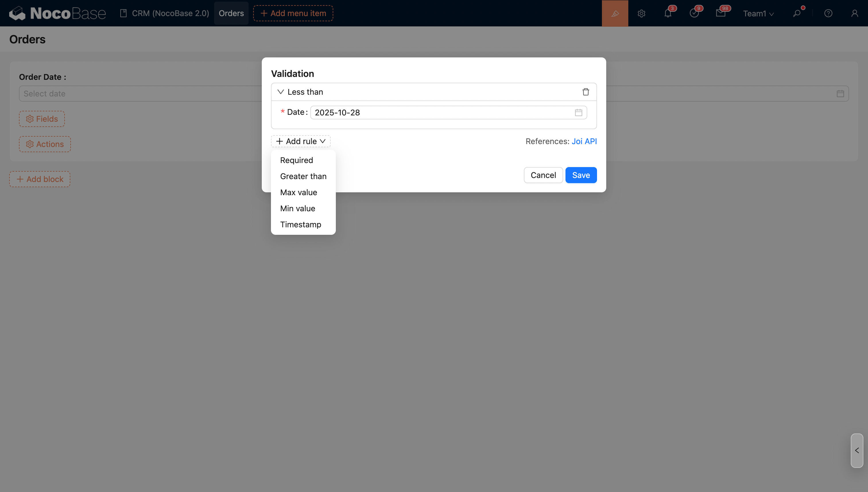This screenshot has height=492, width=868.
Task: Save the validation settings
Action: click(581, 175)
